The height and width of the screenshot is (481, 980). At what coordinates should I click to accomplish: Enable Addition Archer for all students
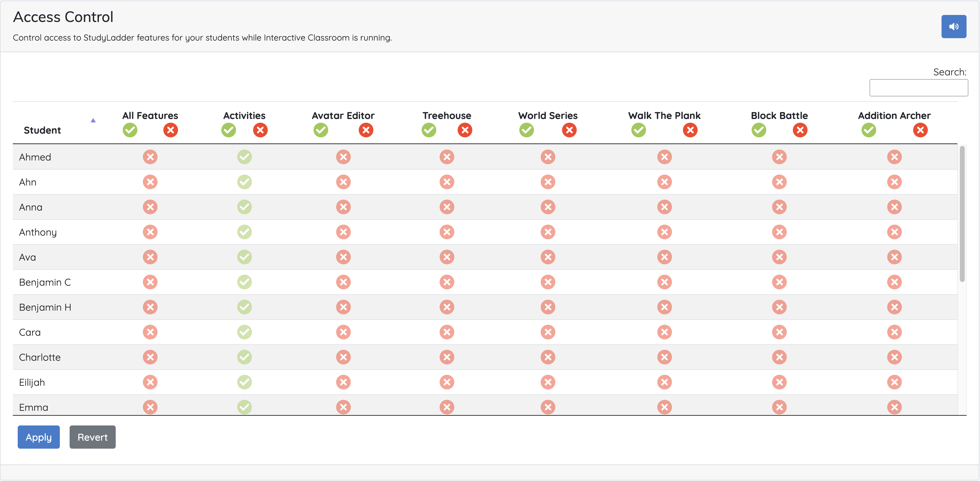[x=869, y=130]
